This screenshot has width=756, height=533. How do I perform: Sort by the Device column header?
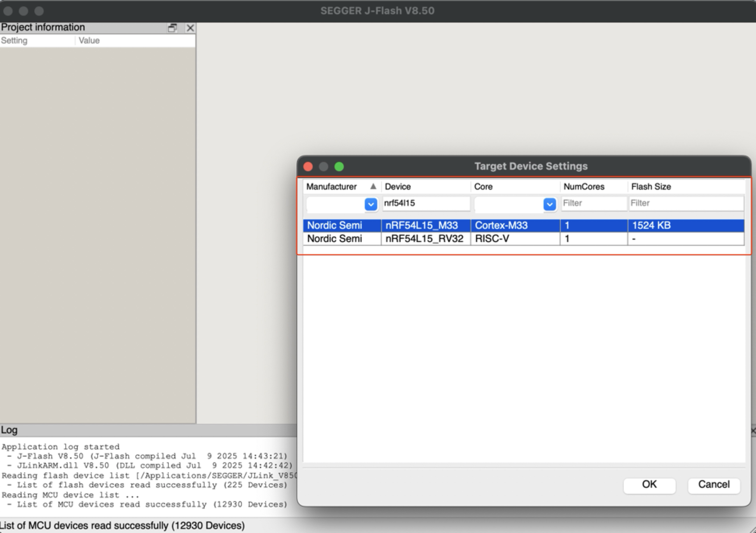[x=426, y=187]
